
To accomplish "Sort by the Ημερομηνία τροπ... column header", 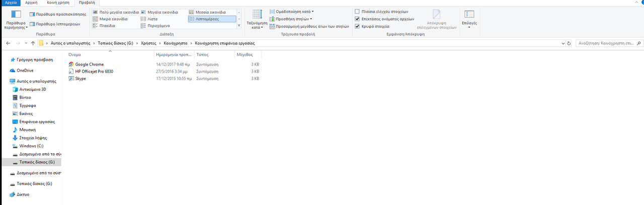I will [x=174, y=54].
